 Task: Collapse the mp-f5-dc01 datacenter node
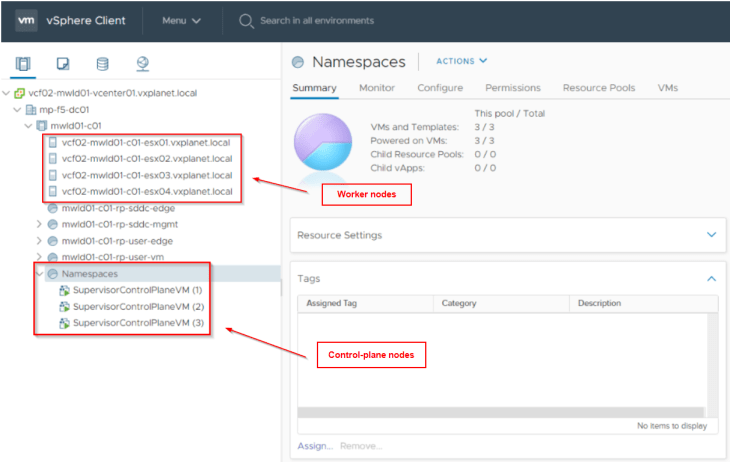(x=17, y=110)
